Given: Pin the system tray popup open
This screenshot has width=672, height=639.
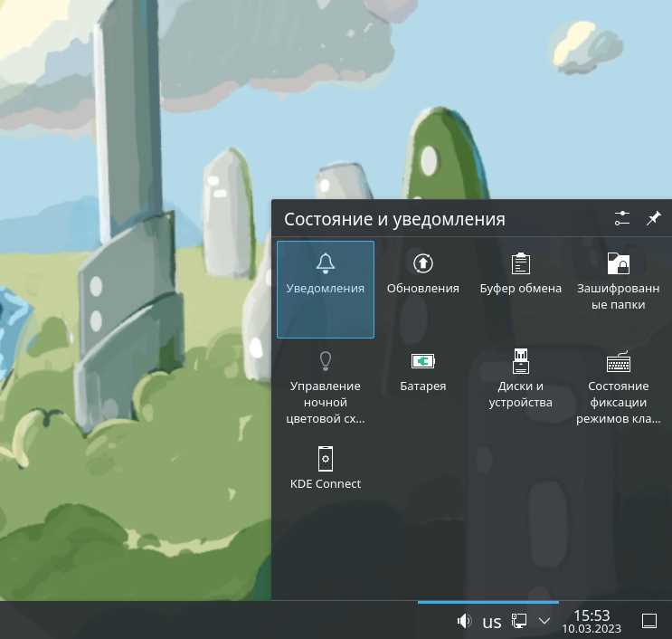Looking at the screenshot, I should (x=653, y=218).
